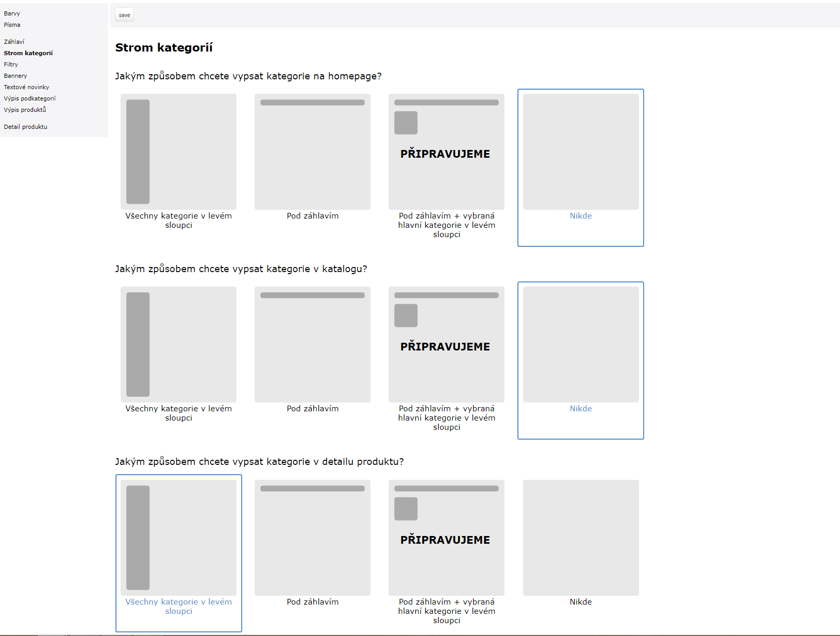Image resolution: width=840 pixels, height=636 pixels.
Task: Choose 'Pod záhlavím' layout for product detail
Action: (312, 538)
